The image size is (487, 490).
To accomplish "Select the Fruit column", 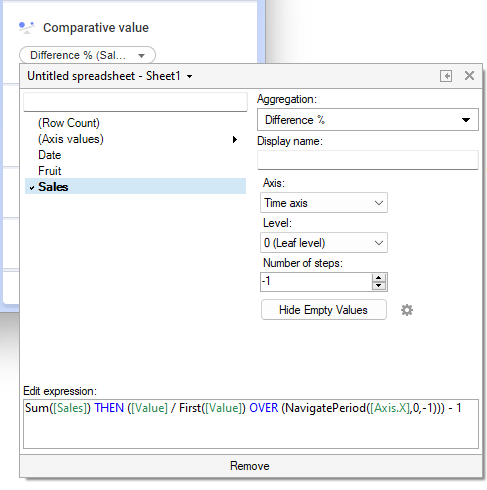I will tap(50, 171).
